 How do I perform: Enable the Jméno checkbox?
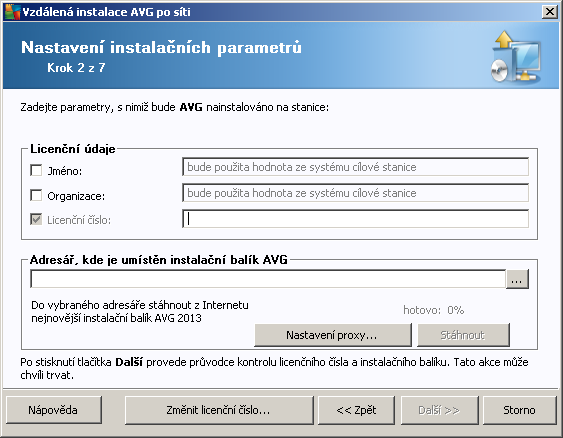[36, 170]
